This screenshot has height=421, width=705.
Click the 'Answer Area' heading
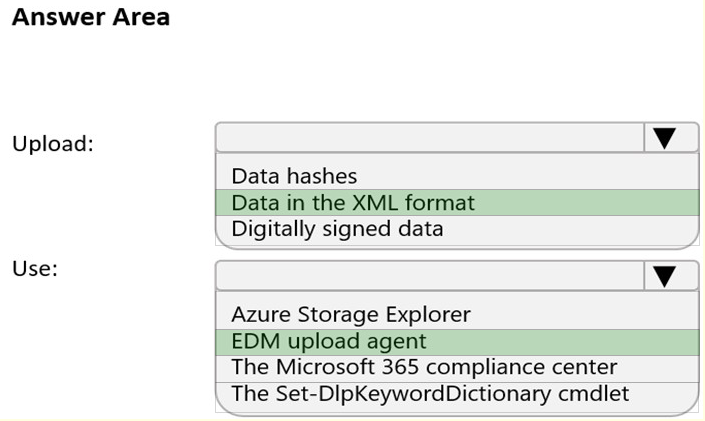pos(91,17)
